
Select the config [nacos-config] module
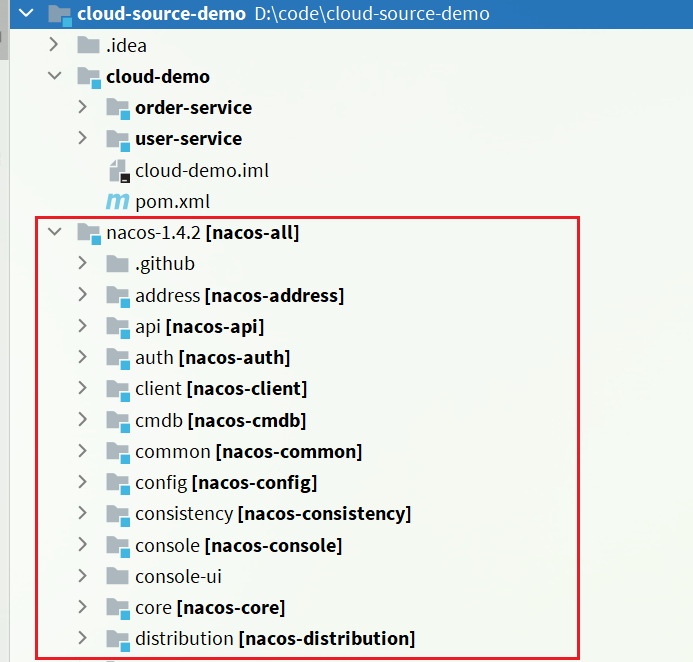(x=225, y=483)
